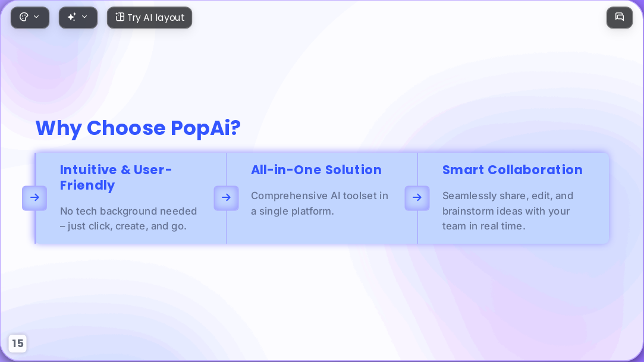The width and height of the screenshot is (644, 362).
Task: Click the Seamlessly share, edit description text
Action: pos(508,210)
